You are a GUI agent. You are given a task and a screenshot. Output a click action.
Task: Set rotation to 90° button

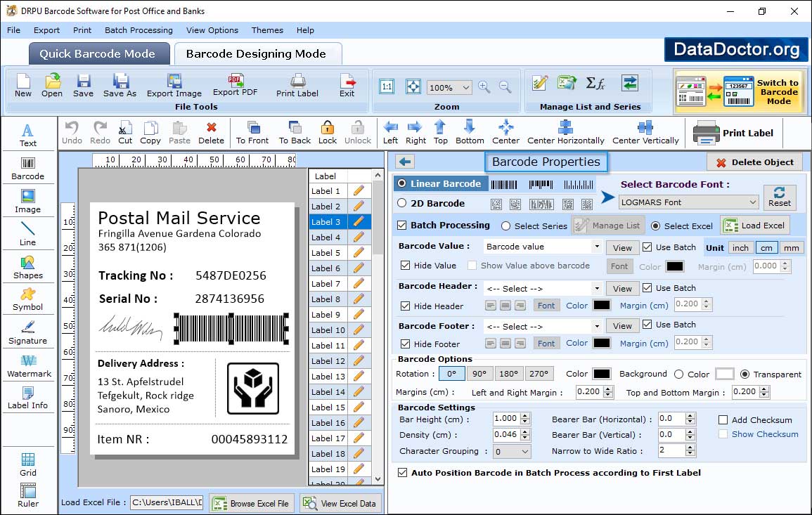pyautogui.click(x=479, y=374)
